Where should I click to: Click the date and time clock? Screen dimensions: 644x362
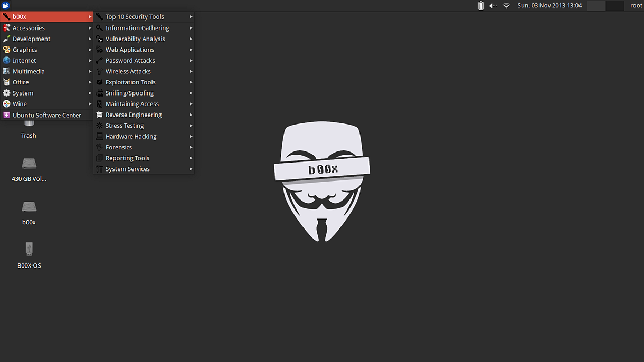point(550,5)
